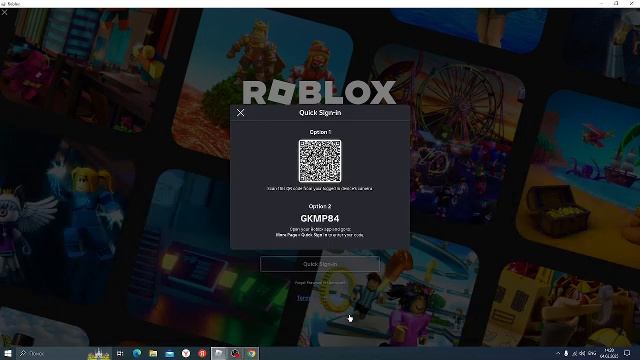Click the red round taskbar app icon
The width and height of the screenshot is (640, 360).
pyautogui.click(x=202, y=353)
